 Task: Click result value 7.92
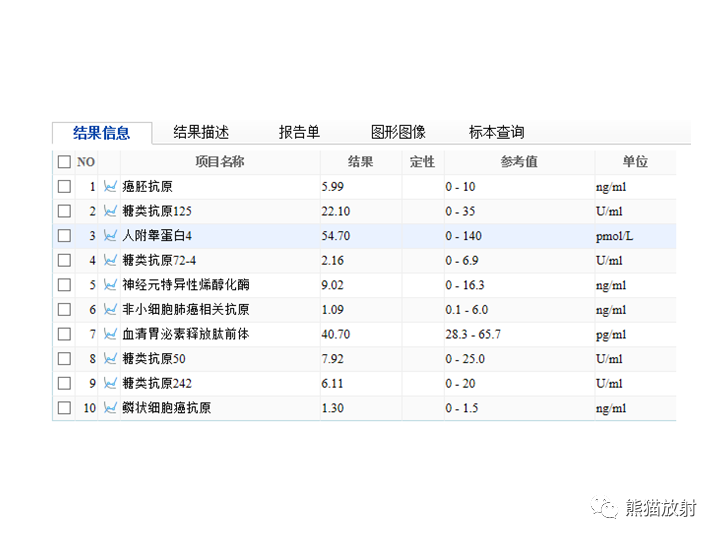(x=332, y=359)
